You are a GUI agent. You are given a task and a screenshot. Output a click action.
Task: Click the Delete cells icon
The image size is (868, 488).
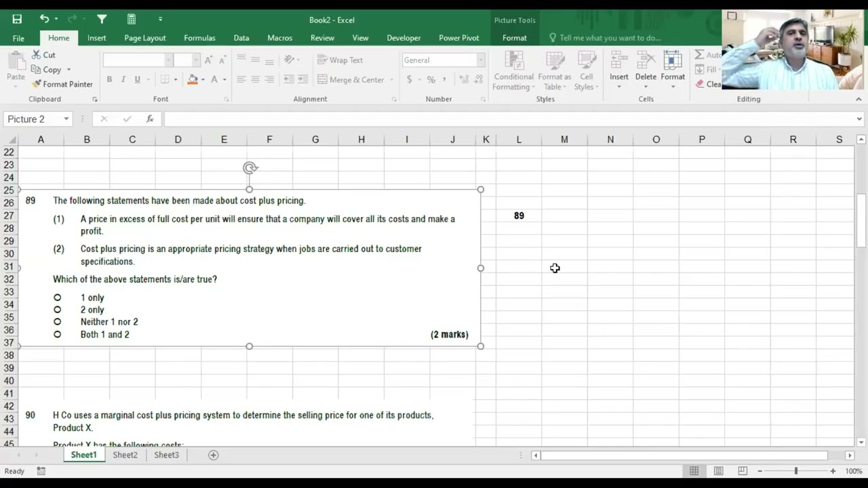pos(646,61)
